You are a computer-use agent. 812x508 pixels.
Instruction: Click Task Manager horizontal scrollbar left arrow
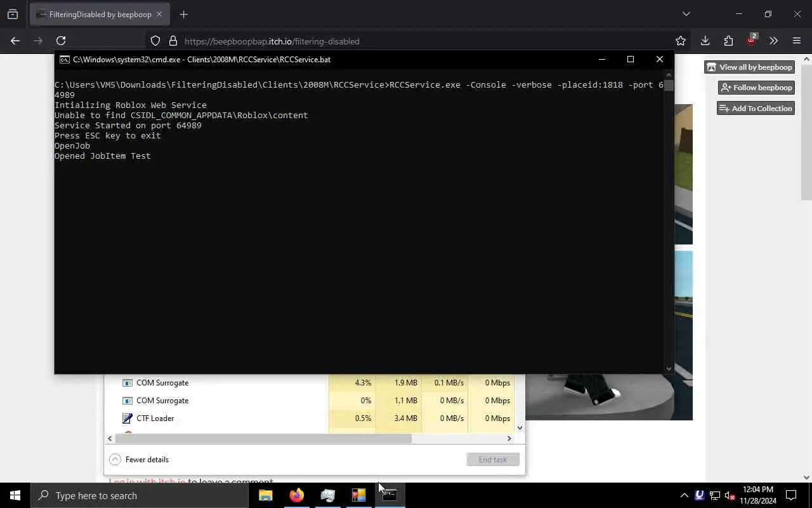pos(110,438)
